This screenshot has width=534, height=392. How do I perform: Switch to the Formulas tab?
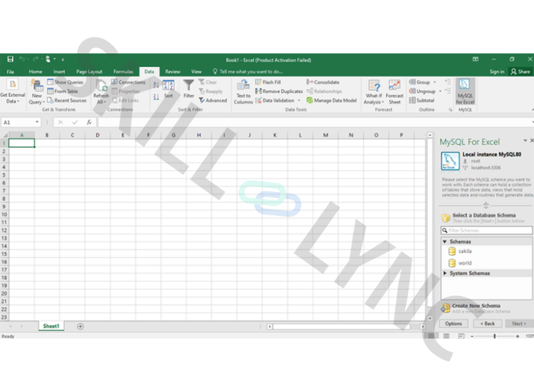[124, 72]
